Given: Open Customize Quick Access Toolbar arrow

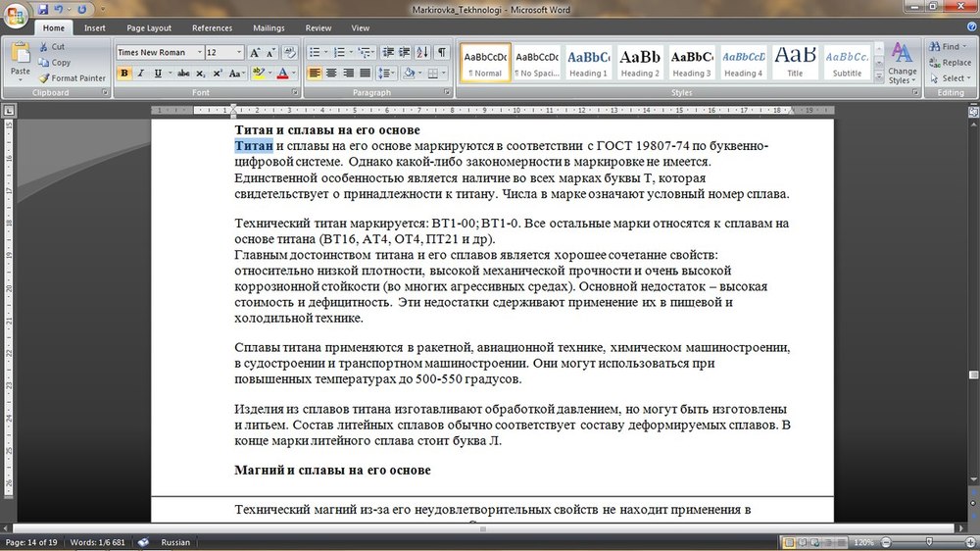Looking at the screenshot, I should coord(103,10).
